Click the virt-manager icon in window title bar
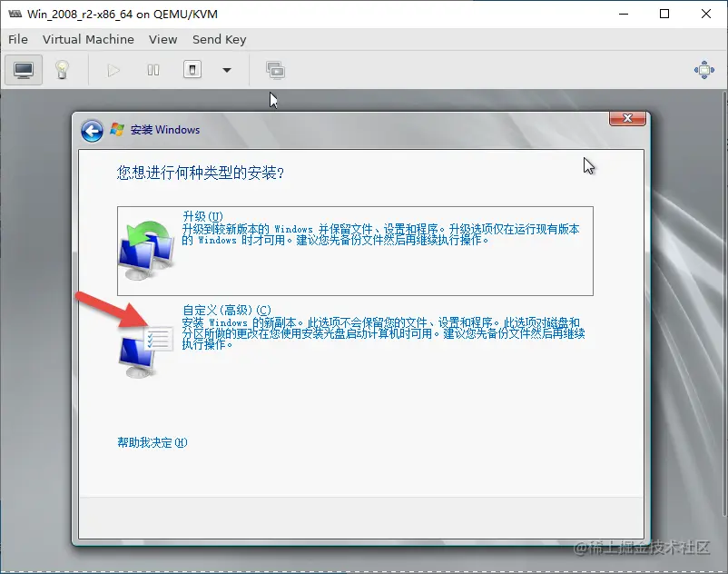728x574 pixels. (x=15, y=14)
